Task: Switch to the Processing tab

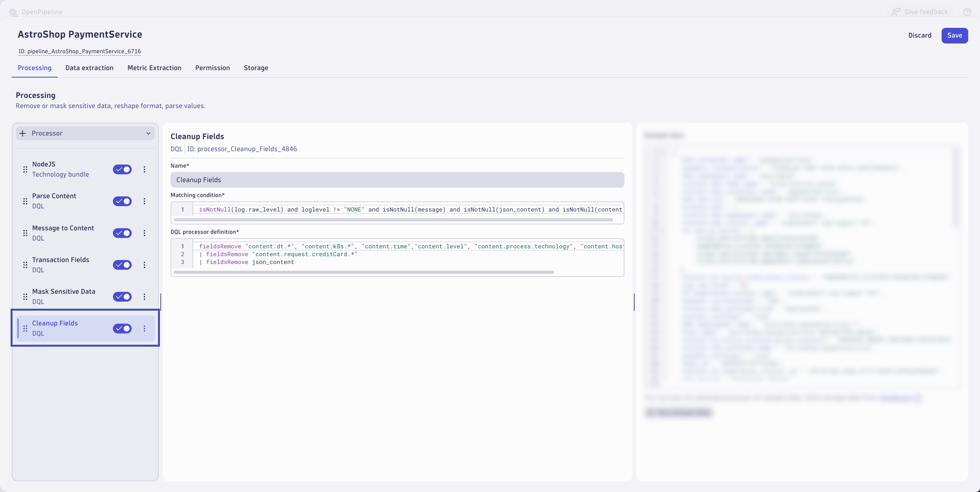Action: click(34, 68)
